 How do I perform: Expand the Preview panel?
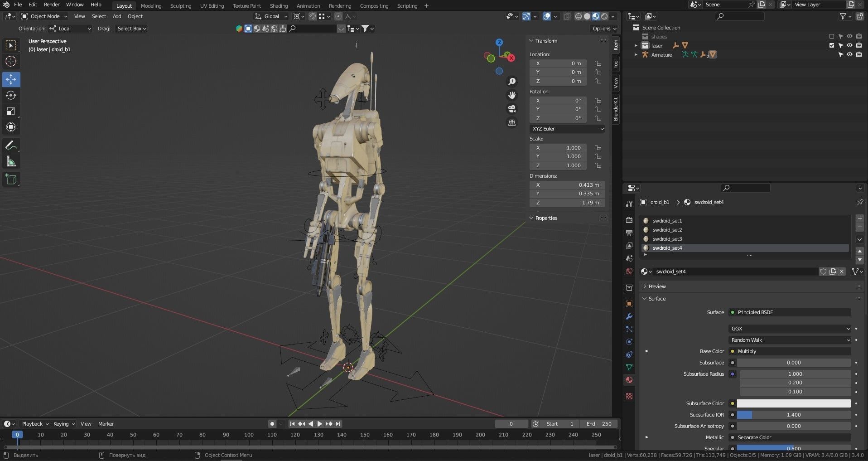657,286
